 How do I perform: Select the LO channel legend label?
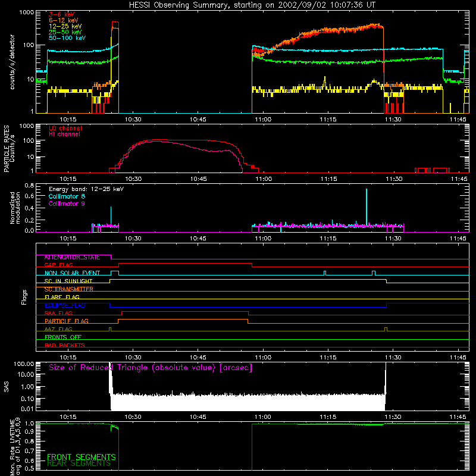click(x=65, y=129)
